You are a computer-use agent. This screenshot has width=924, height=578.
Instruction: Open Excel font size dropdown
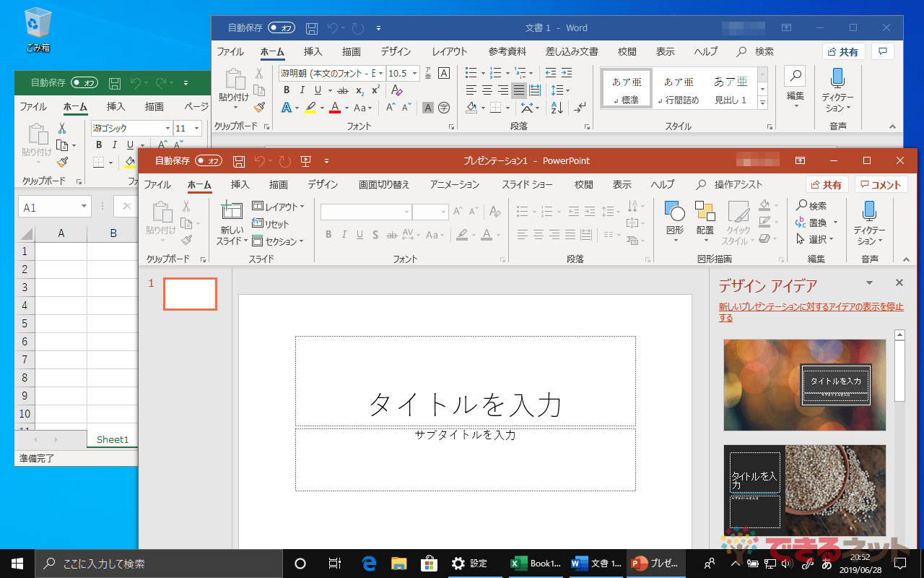(x=197, y=129)
